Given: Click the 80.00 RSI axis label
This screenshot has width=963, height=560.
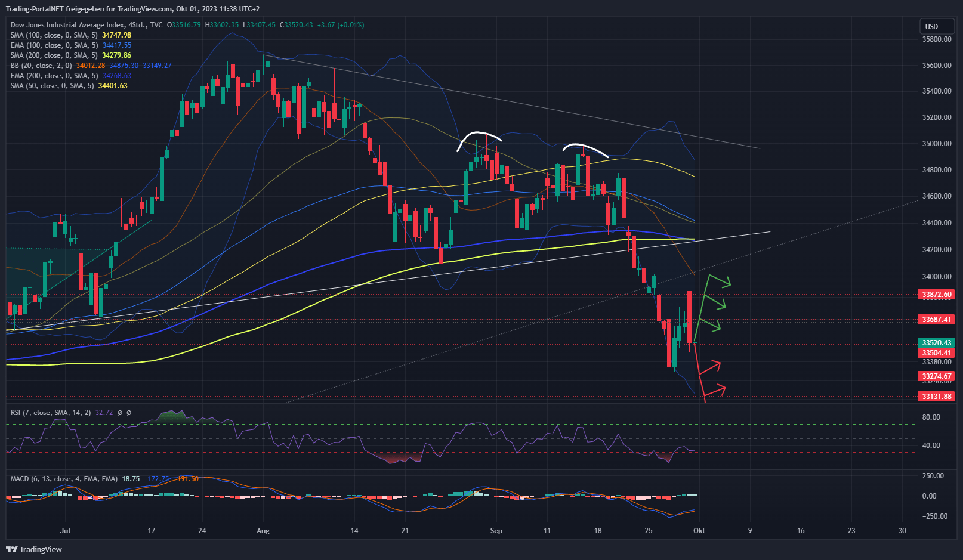Looking at the screenshot, I should coord(931,417).
